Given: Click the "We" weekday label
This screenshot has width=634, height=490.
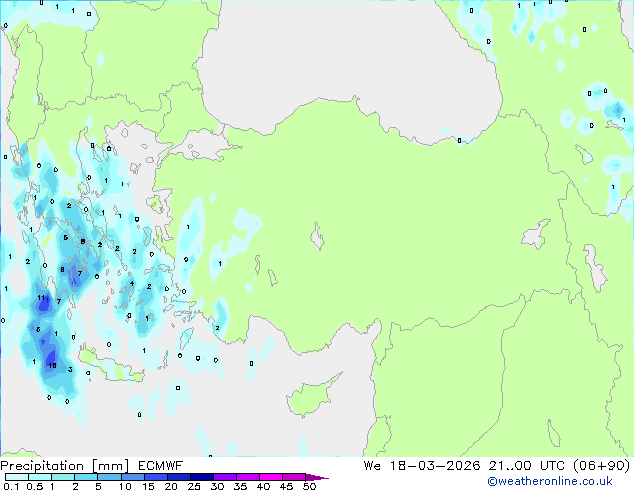Looking at the screenshot, I should (x=372, y=466).
